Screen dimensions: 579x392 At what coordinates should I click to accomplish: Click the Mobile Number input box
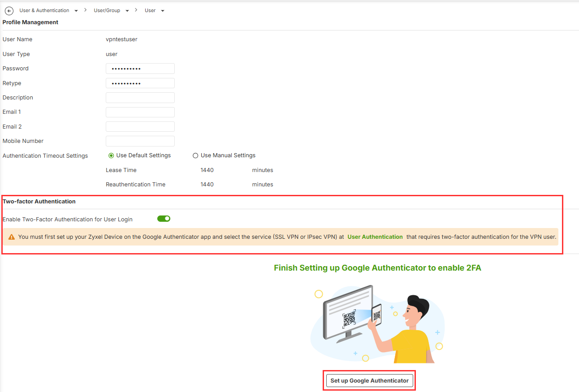click(140, 141)
